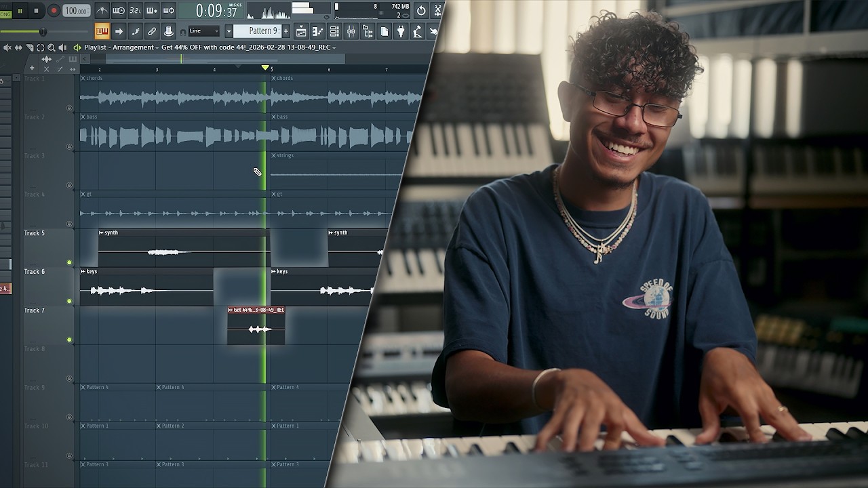Toggle the loop recording icon
The width and height of the screenshot is (868, 488).
[168, 10]
